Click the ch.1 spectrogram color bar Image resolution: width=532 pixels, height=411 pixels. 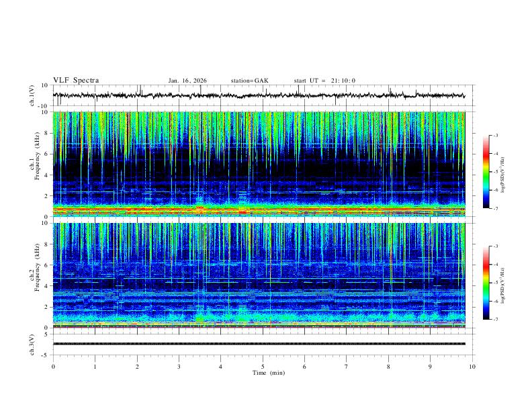pyautogui.click(x=486, y=172)
